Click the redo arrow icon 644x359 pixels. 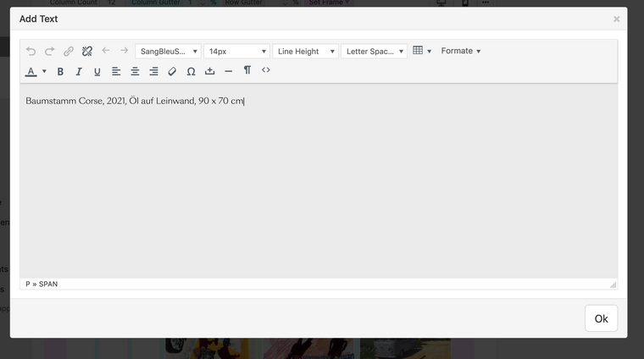(50, 51)
